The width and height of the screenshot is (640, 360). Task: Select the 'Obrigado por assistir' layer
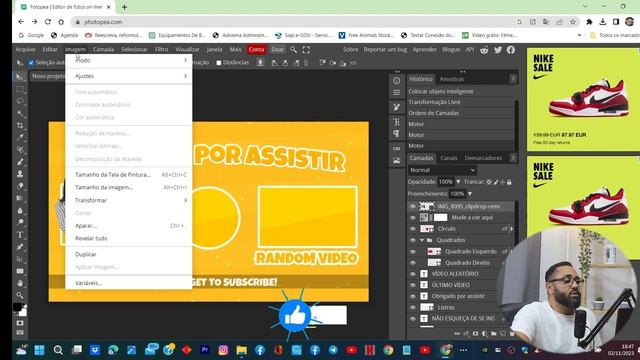(x=458, y=296)
